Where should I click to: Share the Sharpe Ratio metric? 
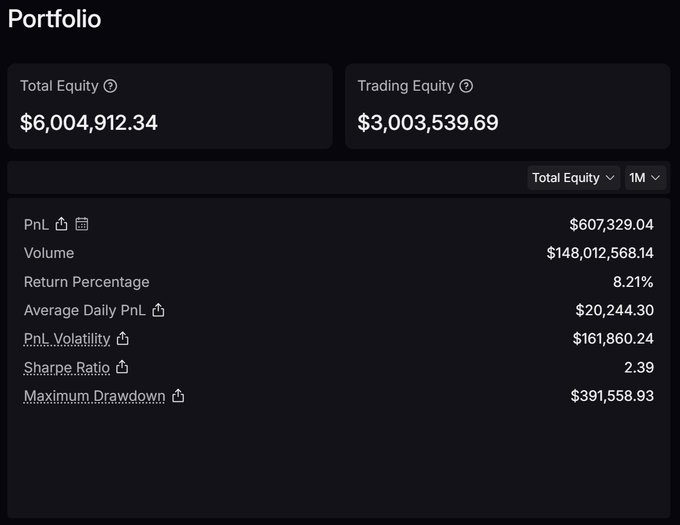[x=122, y=367]
